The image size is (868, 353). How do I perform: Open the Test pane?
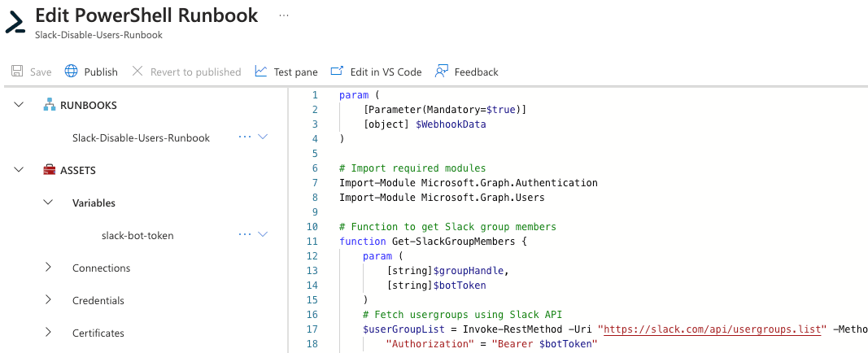coord(286,72)
